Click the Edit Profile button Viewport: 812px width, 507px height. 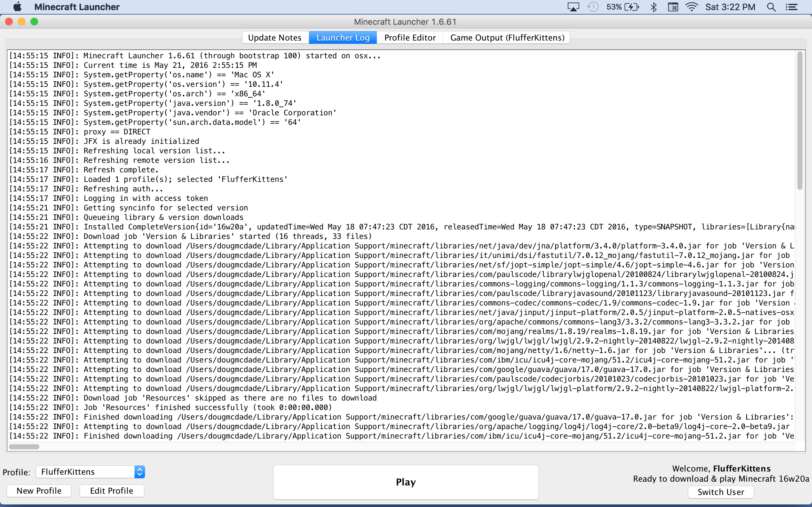[111, 491]
